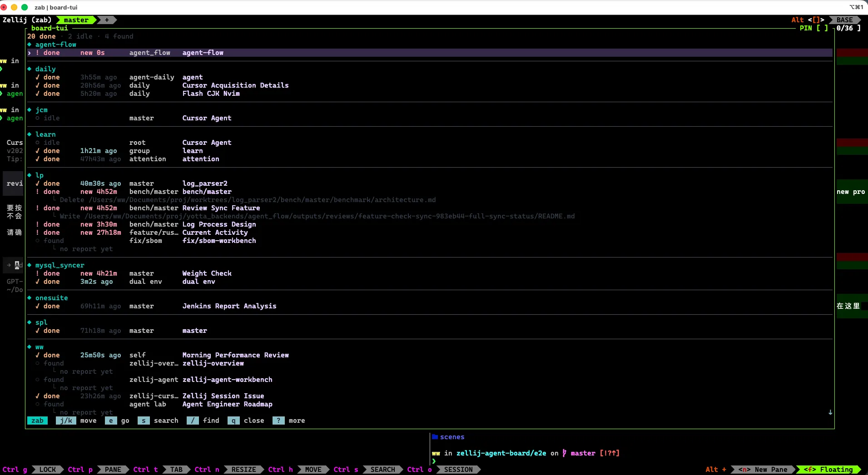The image size is (868, 475).
Task: Activate LOCK mode in status bar
Action: [48, 470]
